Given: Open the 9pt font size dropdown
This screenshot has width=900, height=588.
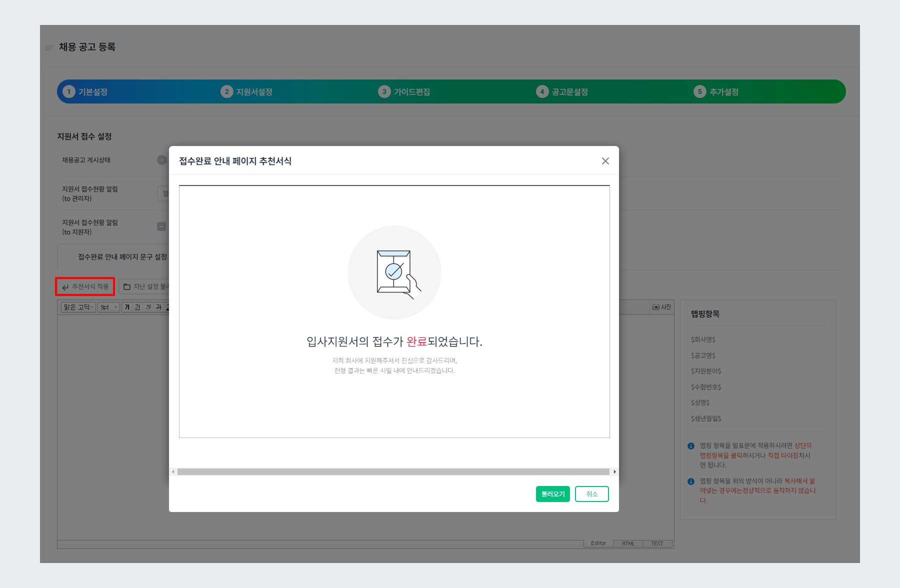Looking at the screenshot, I should click(108, 307).
